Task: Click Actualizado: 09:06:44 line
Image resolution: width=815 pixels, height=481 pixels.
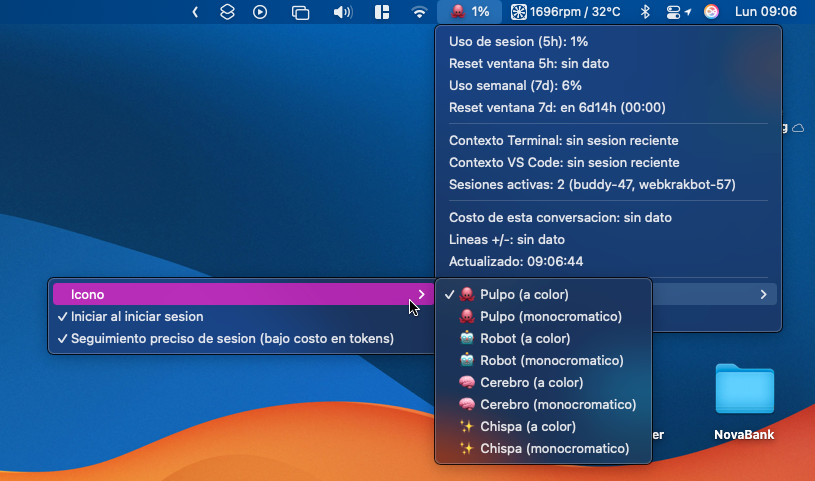Action: click(516, 262)
